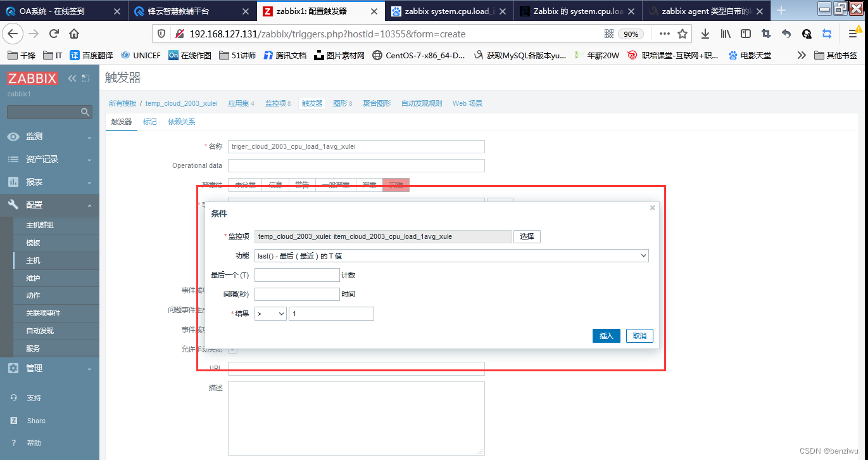Select 主机群组 in the sidebar

(x=40, y=225)
